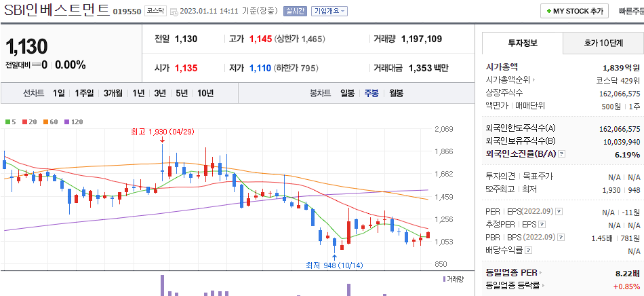Open help icon next to PER EPS(2022.09)
Viewport: 644px width, 296px height.
point(559,212)
